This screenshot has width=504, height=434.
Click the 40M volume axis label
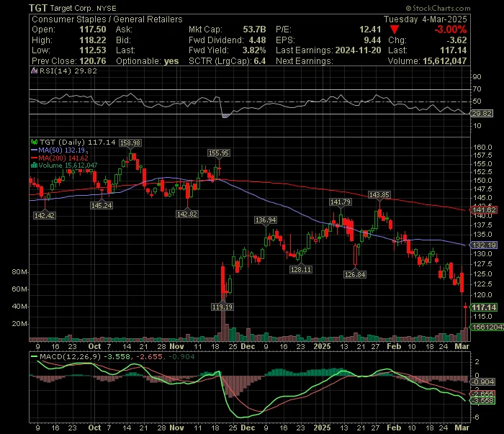[19, 307]
